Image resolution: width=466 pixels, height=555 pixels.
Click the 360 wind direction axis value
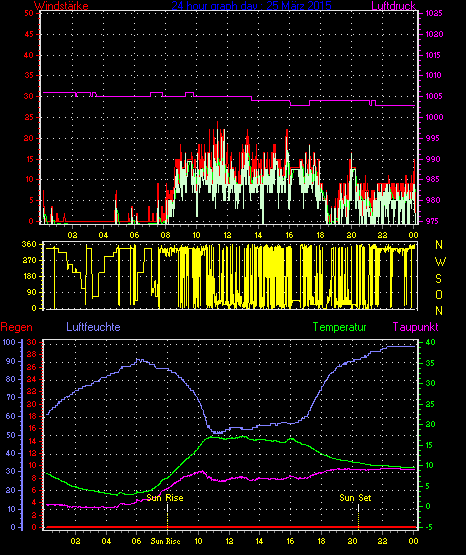click(29, 244)
